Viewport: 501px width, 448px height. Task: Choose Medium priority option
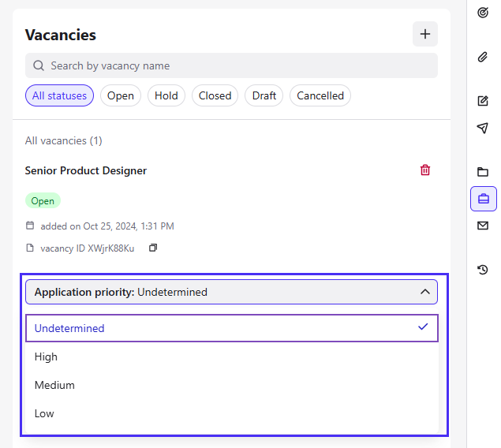tap(232, 385)
